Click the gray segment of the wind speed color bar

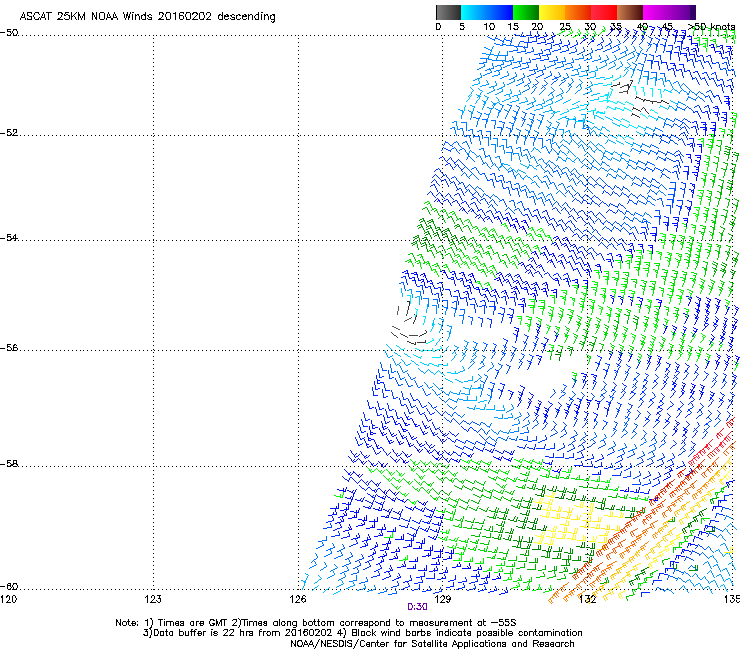click(x=448, y=12)
